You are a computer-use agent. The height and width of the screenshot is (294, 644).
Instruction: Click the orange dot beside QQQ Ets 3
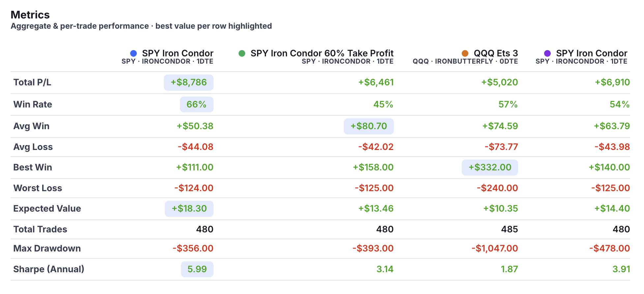(x=465, y=53)
